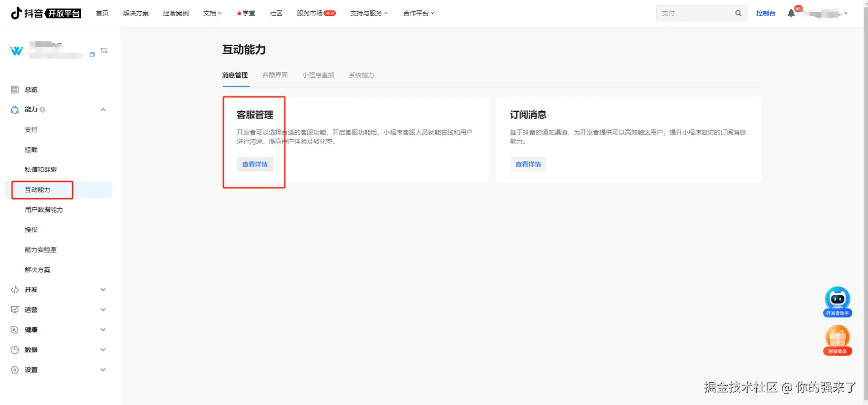Click the 健康 shield icon
This screenshot has width=868, height=405.
click(15, 330)
